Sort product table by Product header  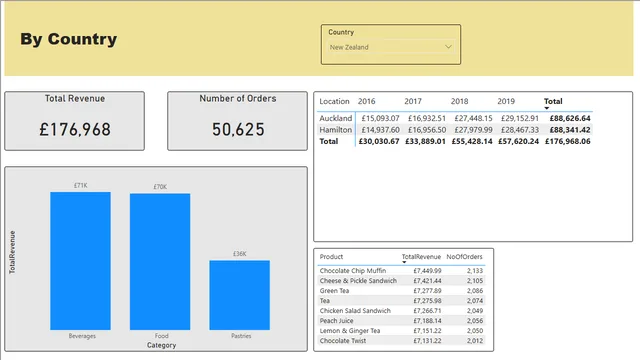click(331, 257)
